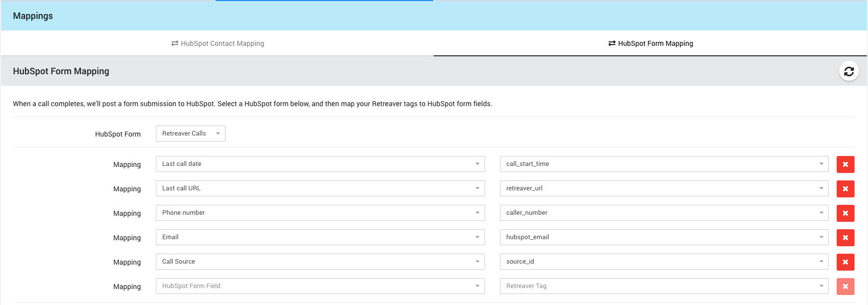The image size is (868, 305).
Task: Select the HubSpot Form Mapping tab
Action: pos(650,43)
